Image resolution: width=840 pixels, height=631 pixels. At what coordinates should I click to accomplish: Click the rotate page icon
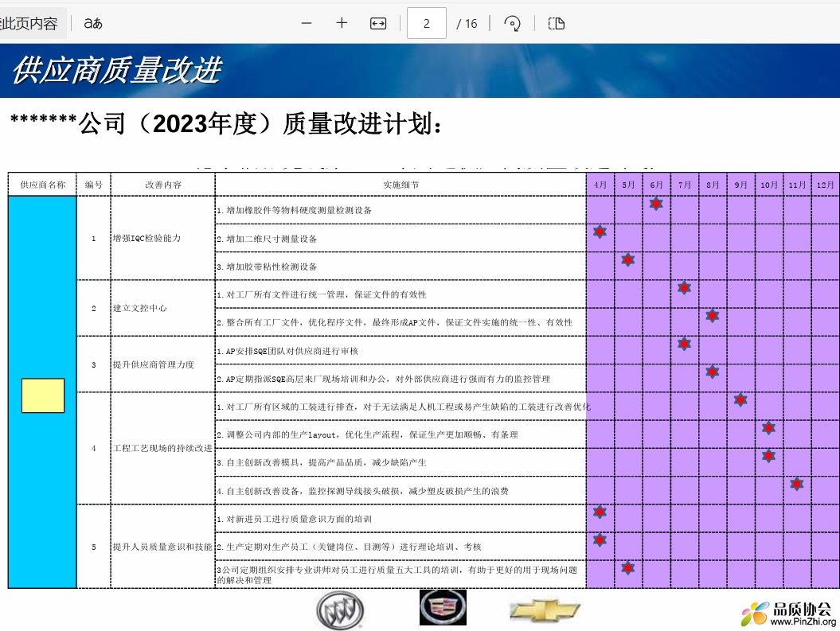[x=512, y=24]
